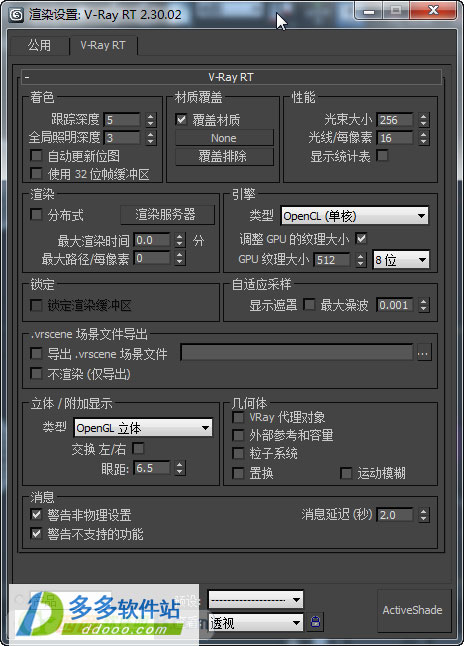464x646 pixels.
Task: Open the 8 位 bit depth dropdown
Action: pos(401,260)
